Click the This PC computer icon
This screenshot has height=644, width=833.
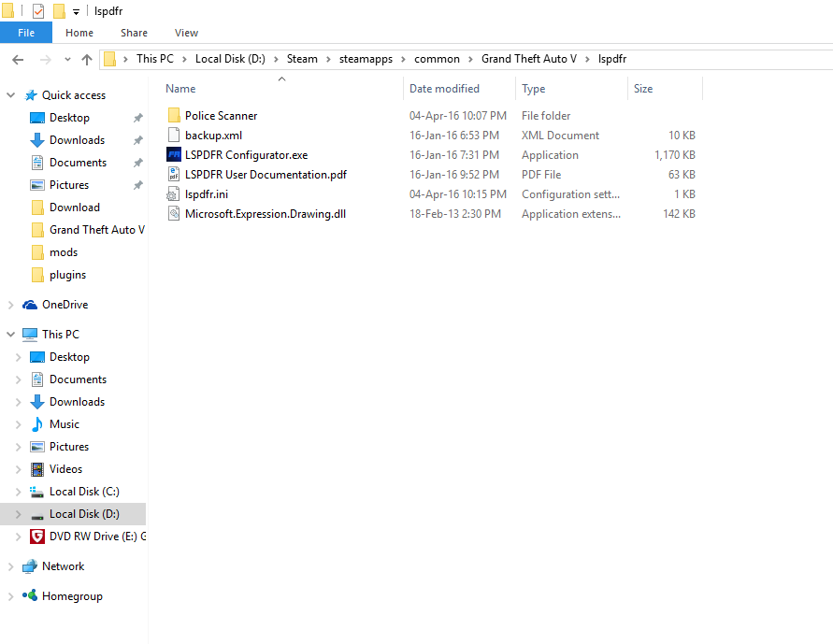[x=30, y=334]
